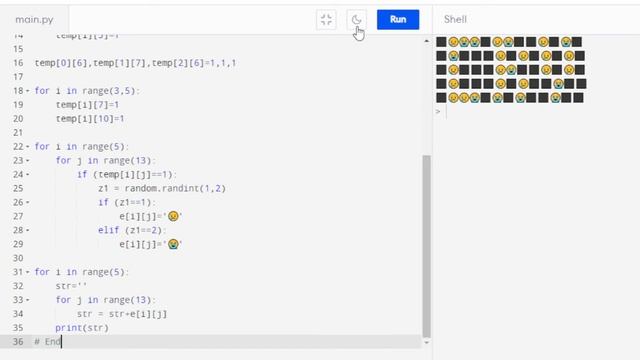Click the line 16 temp assignment code
This screenshot has height=360, width=640.
(136, 63)
